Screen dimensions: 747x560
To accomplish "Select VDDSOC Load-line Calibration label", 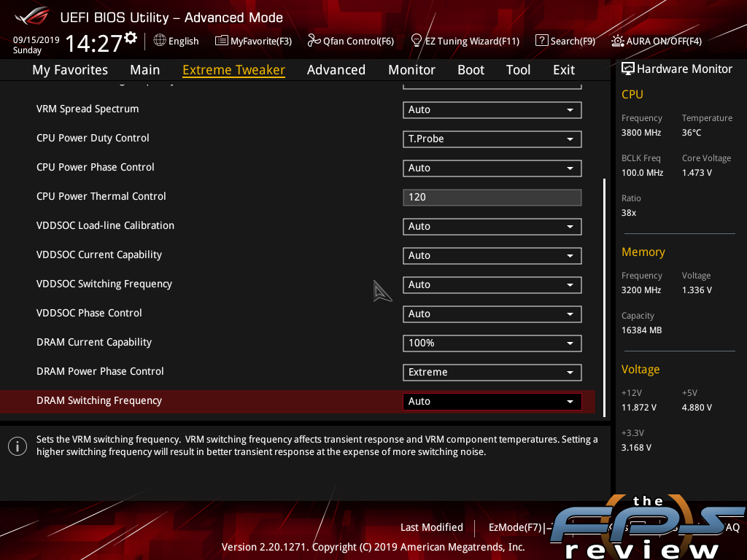I will tap(105, 225).
